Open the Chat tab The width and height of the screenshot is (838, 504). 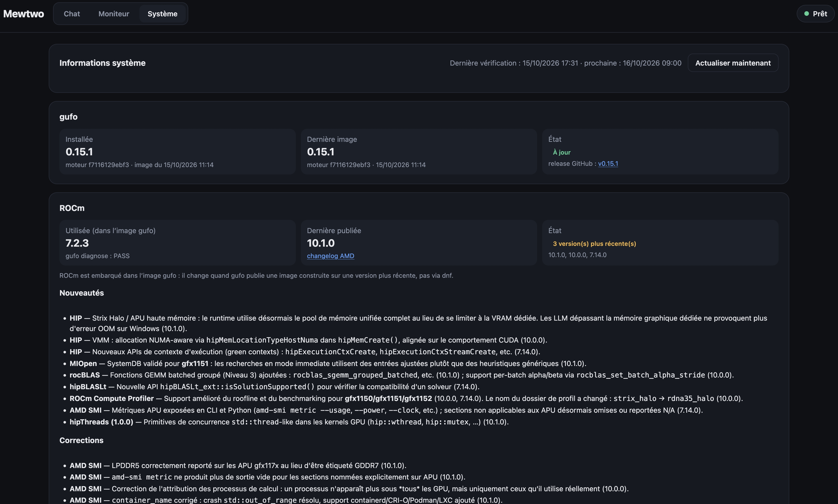tap(72, 14)
